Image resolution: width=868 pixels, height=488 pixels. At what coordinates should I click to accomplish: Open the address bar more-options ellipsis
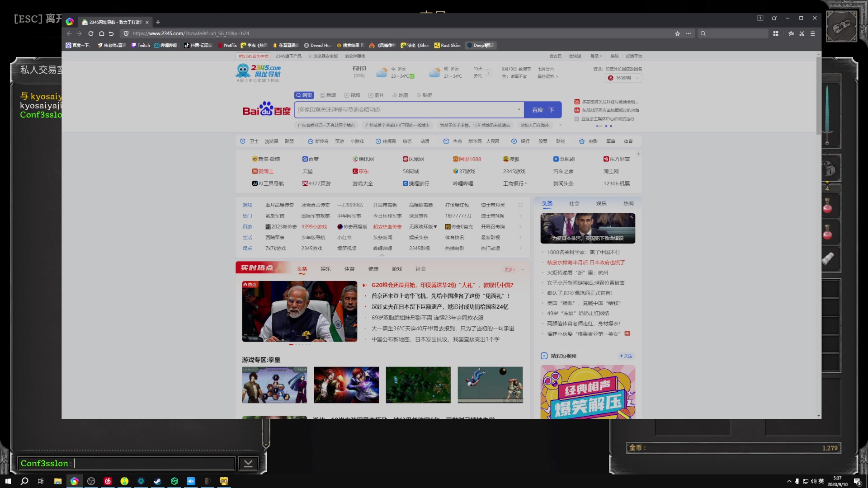coord(689,33)
